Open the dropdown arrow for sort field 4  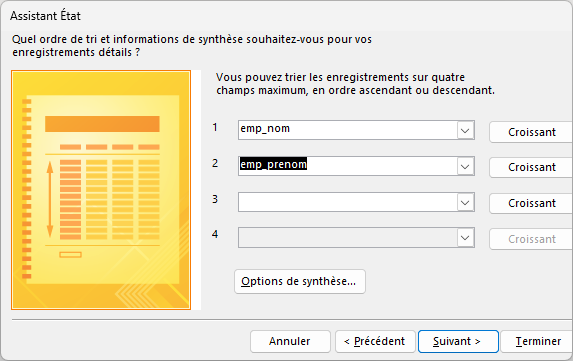[x=465, y=238]
